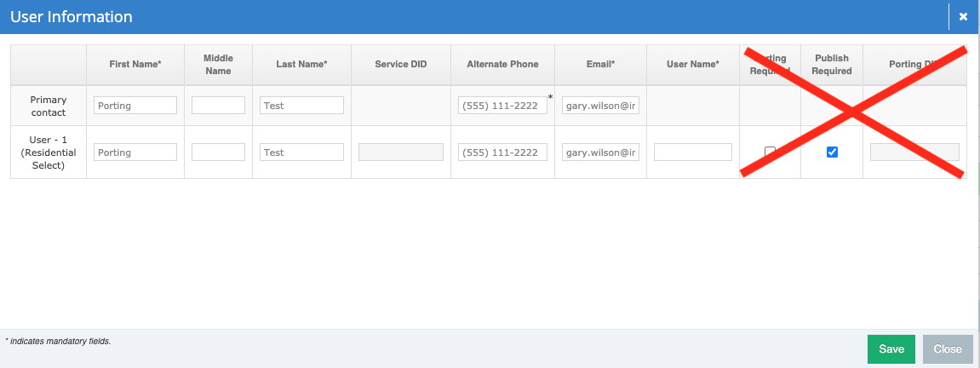Uncheck Publish Required for User - 1
Image resolution: width=980 pixels, height=368 pixels.
[832, 152]
